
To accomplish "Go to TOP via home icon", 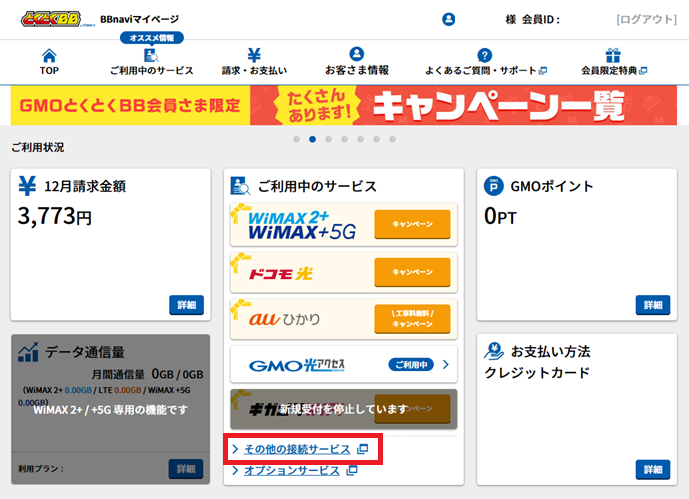I will click(x=49, y=61).
